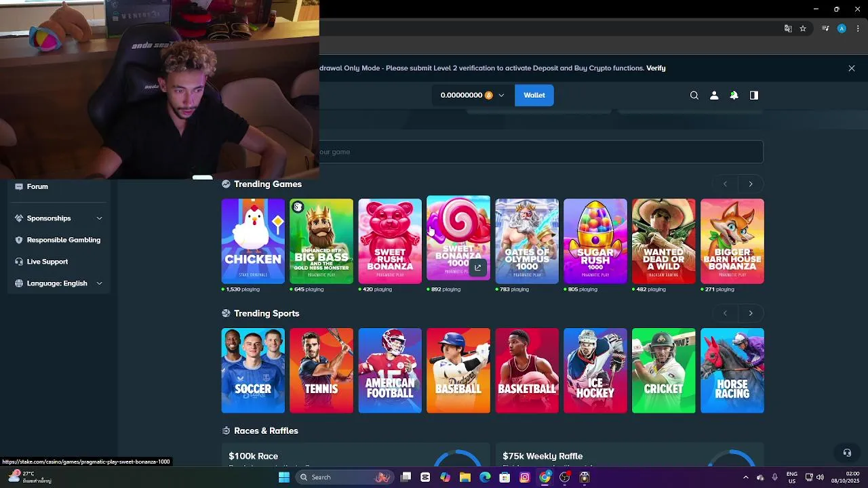The height and width of the screenshot is (488, 868).
Task: Select the Horse Racing sports tile
Action: coord(732,371)
